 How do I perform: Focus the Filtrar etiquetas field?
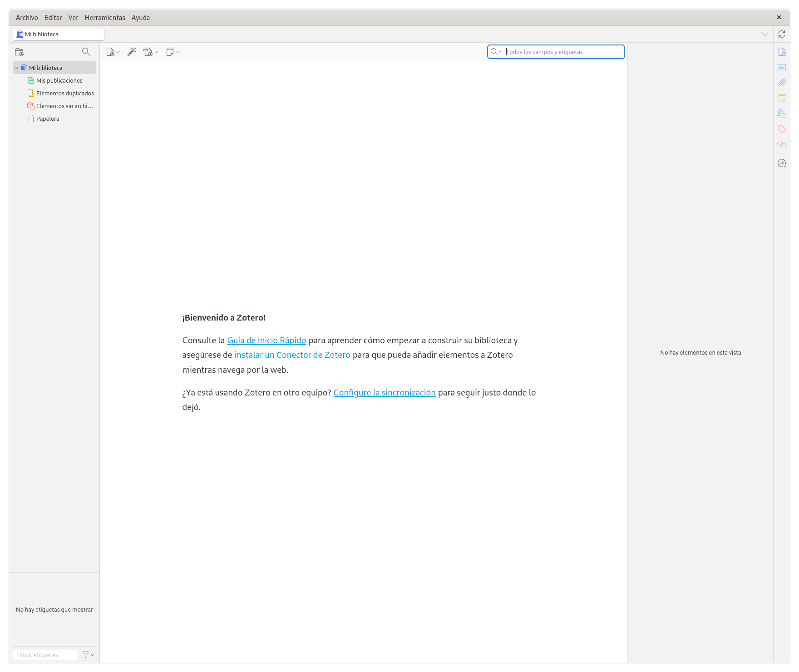click(x=45, y=655)
